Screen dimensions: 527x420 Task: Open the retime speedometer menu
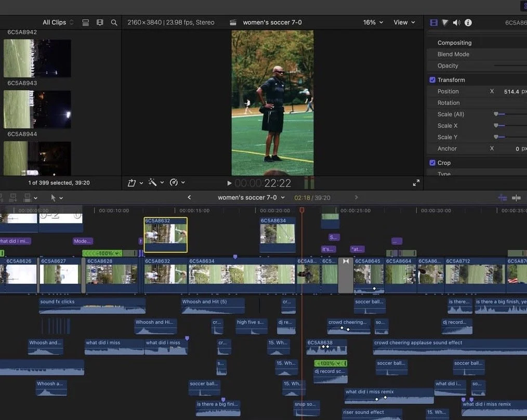(x=177, y=182)
